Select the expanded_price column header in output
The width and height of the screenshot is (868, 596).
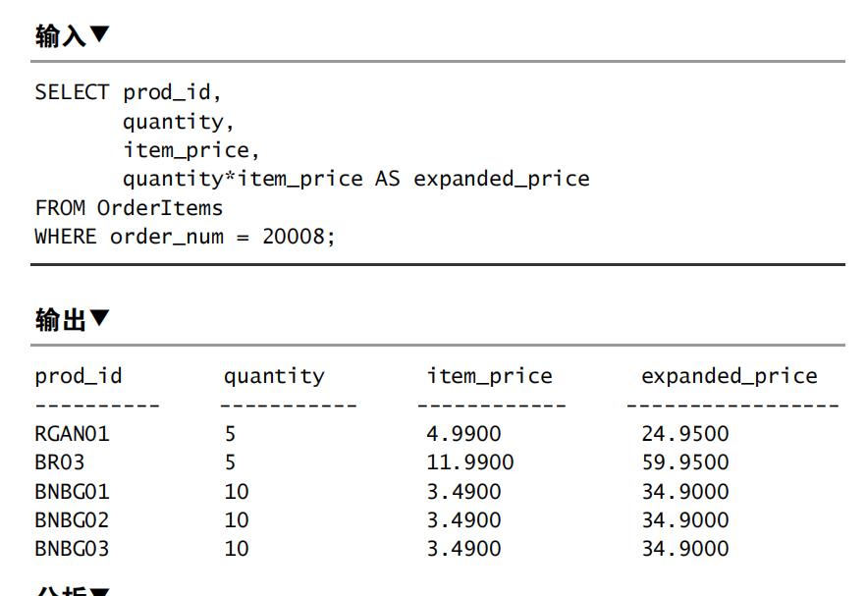pyautogui.click(x=729, y=376)
